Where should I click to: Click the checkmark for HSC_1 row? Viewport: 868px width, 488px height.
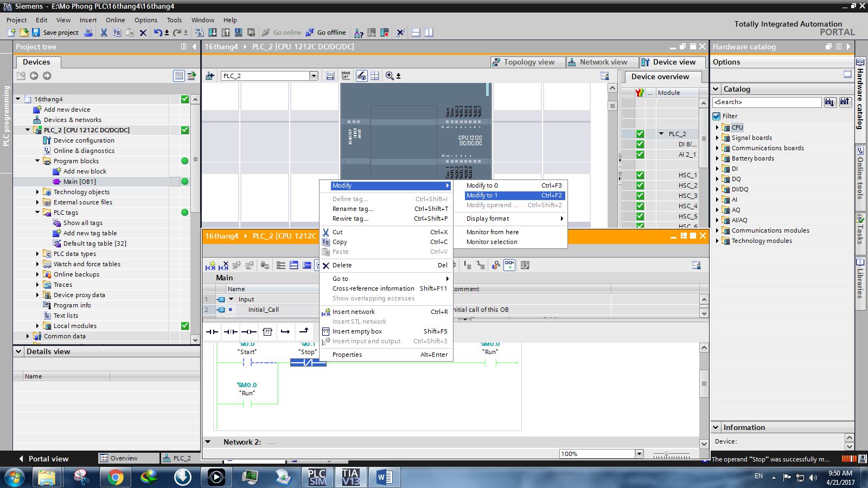click(x=640, y=175)
